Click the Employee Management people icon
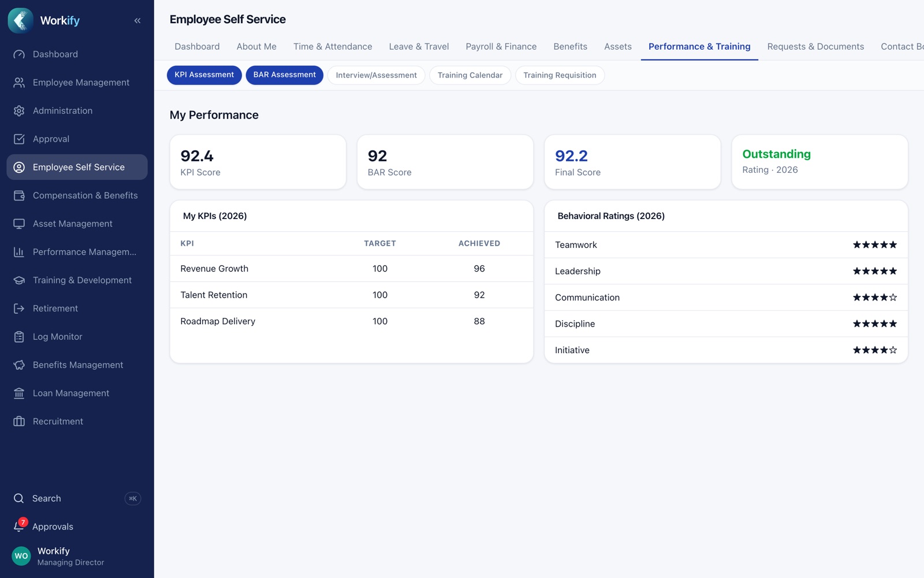 coord(19,83)
